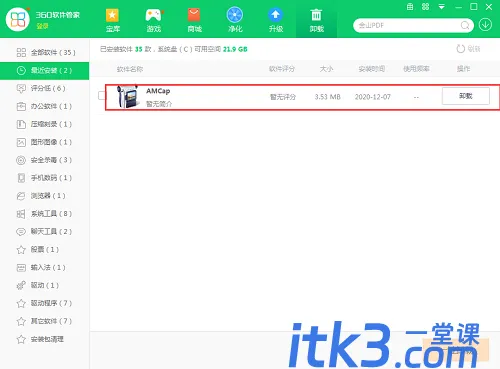
Task: Open the 宝库 star icon tab
Action: coord(112,15)
